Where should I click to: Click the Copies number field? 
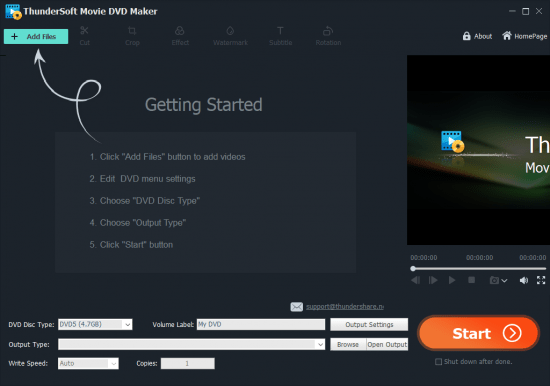(x=188, y=363)
